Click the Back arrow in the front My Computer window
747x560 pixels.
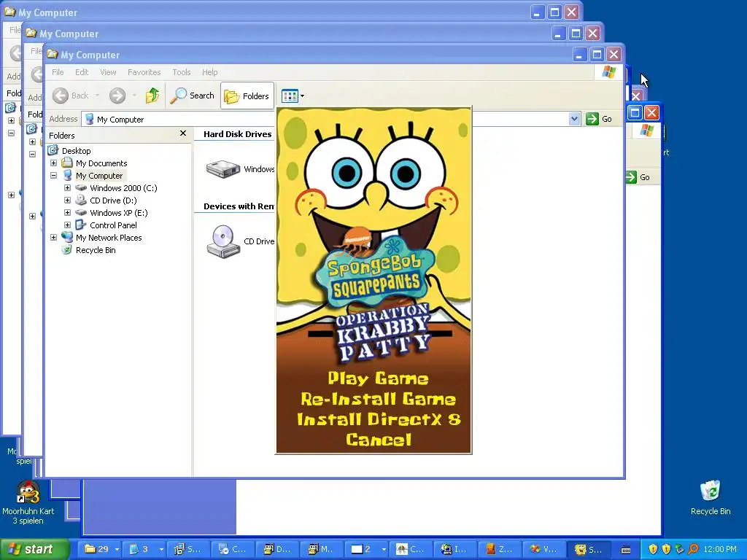tap(61, 96)
